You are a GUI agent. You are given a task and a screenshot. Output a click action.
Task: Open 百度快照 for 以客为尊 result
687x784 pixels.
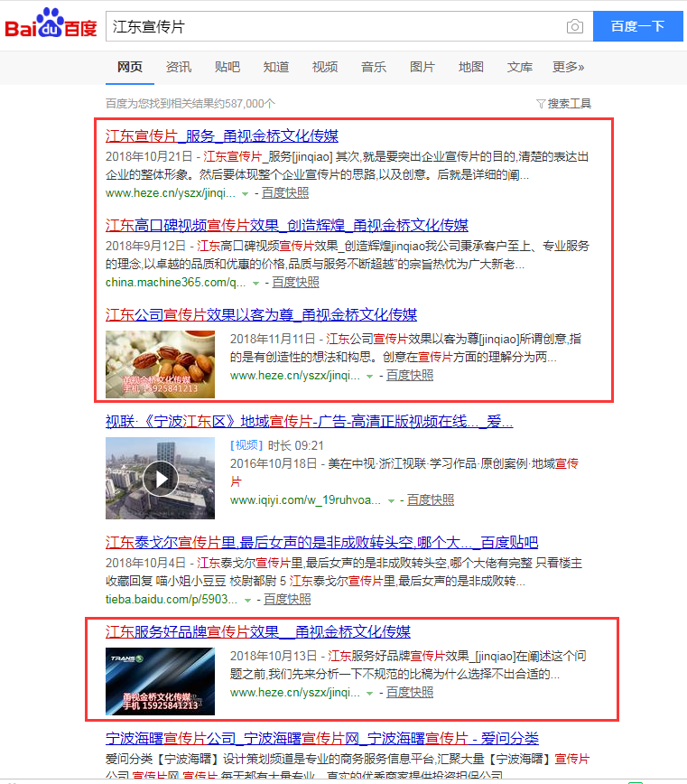[410, 376]
